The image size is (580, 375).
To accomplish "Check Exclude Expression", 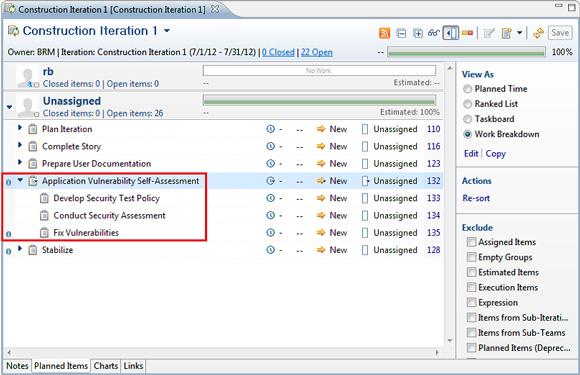I will click(x=471, y=303).
